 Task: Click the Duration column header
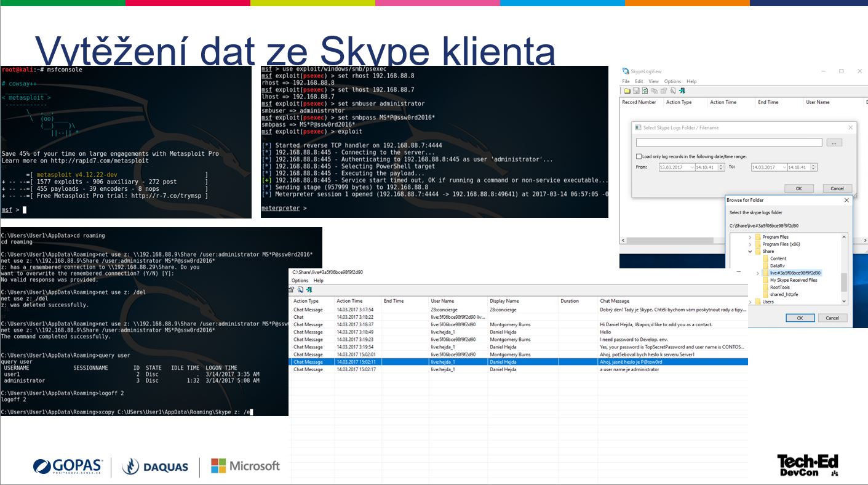577,301
